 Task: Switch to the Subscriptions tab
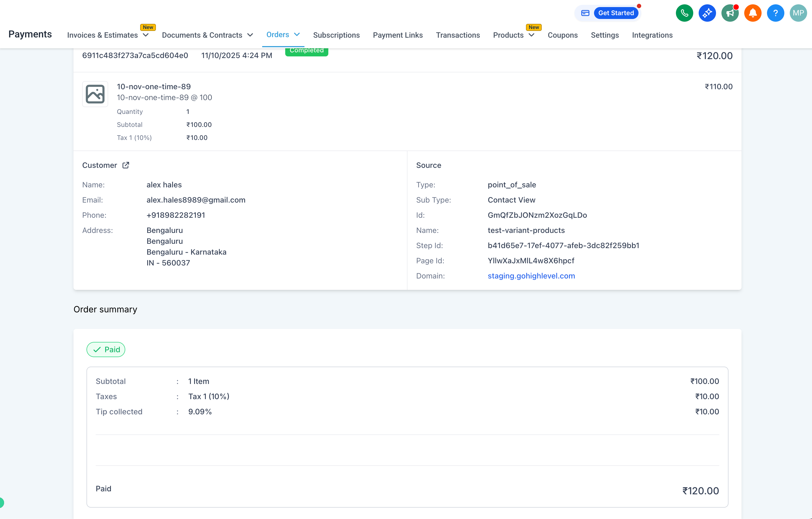pyautogui.click(x=336, y=35)
